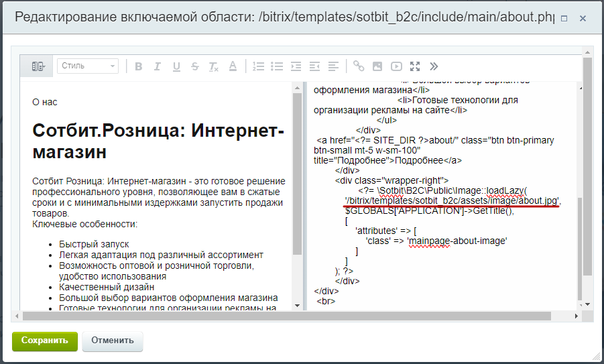Viewport: 604px width, 364px height.
Task: Click the 'mainpage-about-image' class string
Action: click(x=457, y=241)
